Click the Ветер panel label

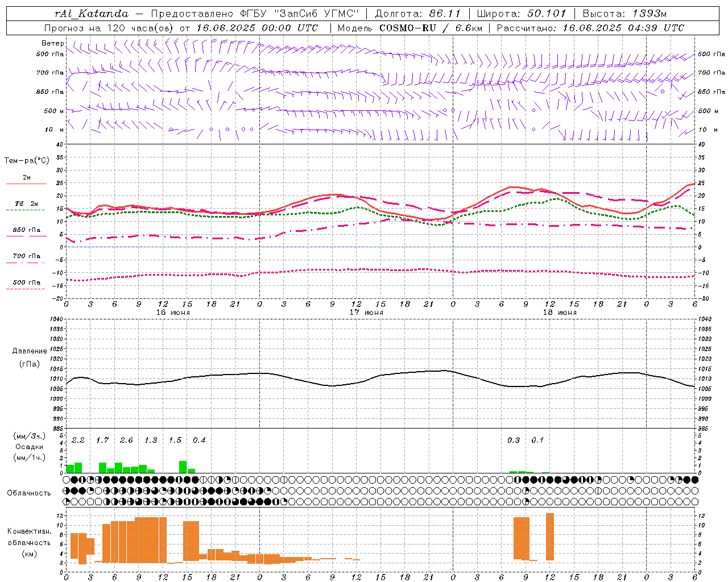pos(52,43)
